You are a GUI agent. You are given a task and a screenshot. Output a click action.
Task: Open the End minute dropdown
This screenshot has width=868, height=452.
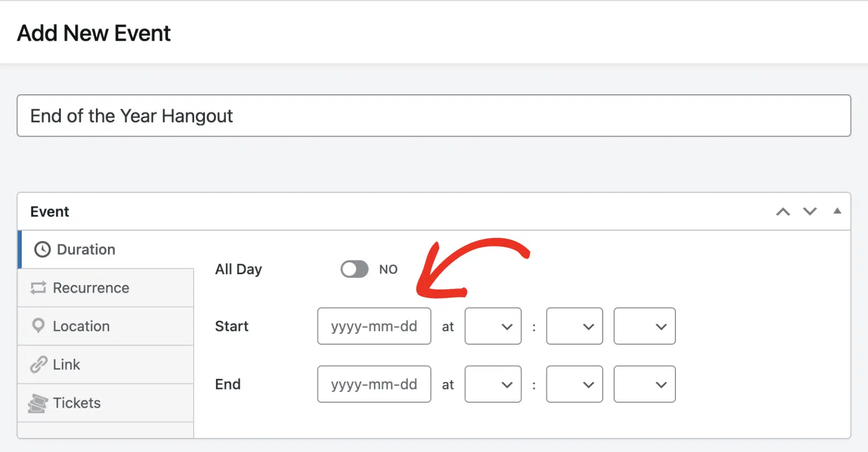[x=575, y=384]
